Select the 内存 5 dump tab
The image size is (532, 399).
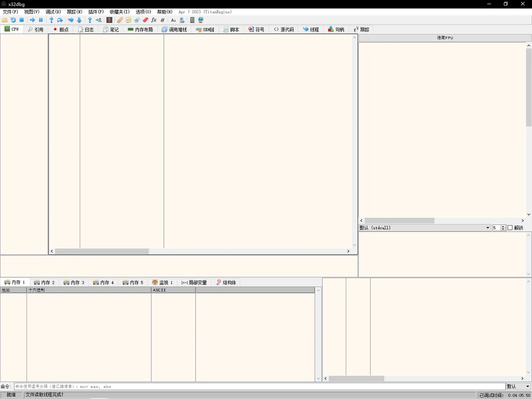(x=133, y=282)
